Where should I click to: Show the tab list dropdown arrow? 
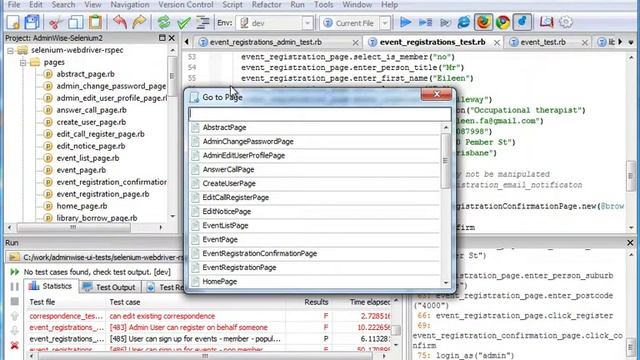631,42
